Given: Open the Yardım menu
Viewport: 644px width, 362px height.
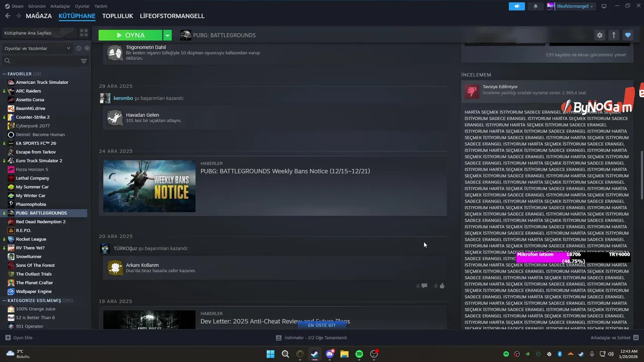Looking at the screenshot, I should click(101, 6).
